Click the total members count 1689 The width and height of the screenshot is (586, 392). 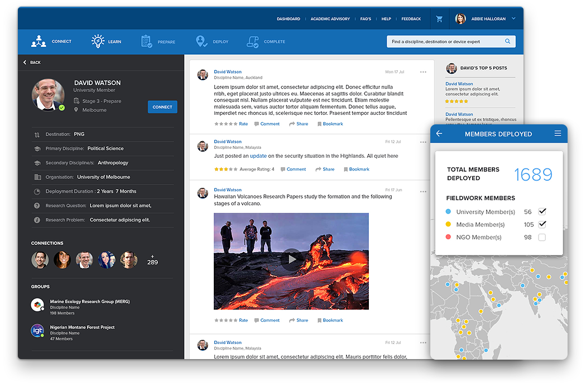(533, 175)
